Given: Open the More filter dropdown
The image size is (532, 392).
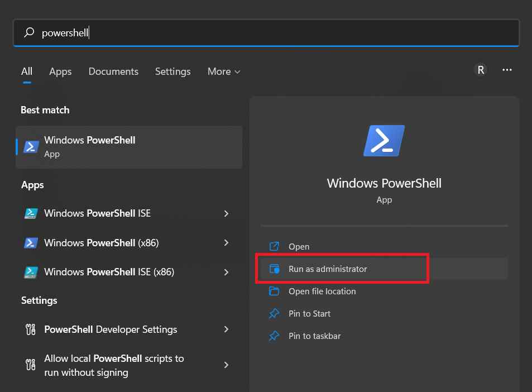Looking at the screenshot, I should (224, 71).
